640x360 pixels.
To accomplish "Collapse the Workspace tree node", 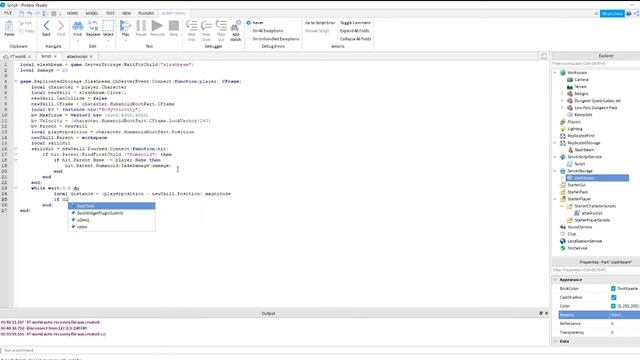I will click(x=555, y=73).
